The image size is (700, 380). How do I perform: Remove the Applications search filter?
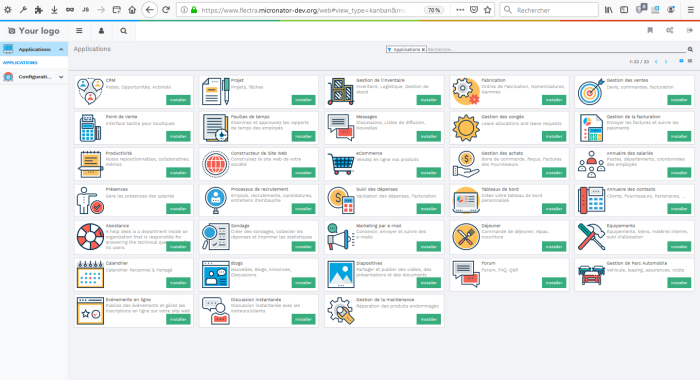[423, 50]
